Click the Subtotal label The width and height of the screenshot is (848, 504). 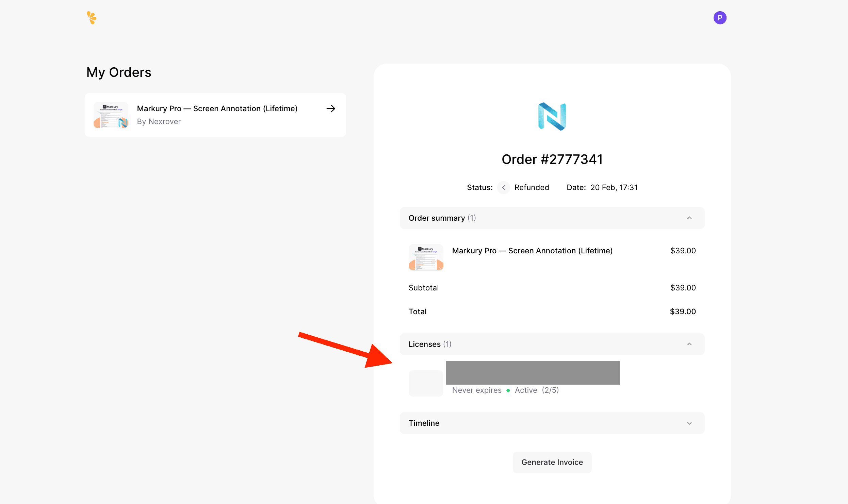423,288
